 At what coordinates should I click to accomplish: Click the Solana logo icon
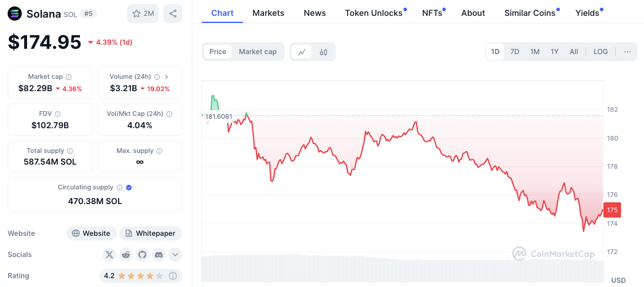pyautogui.click(x=15, y=14)
